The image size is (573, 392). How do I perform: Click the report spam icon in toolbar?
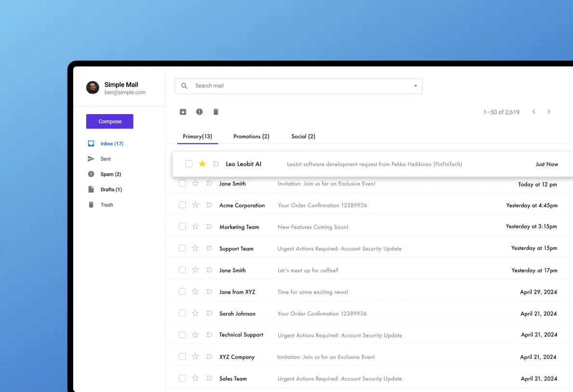pos(199,112)
